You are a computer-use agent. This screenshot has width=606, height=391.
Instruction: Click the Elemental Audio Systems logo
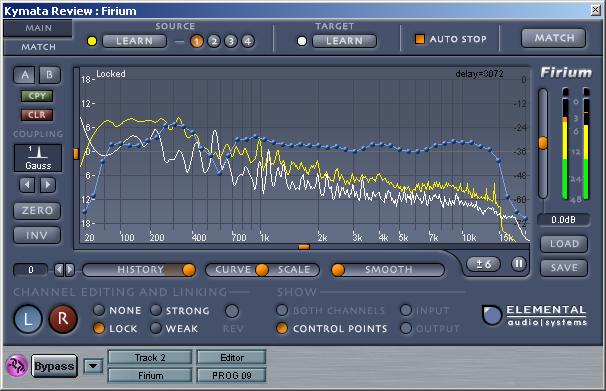pyautogui.click(x=535, y=316)
